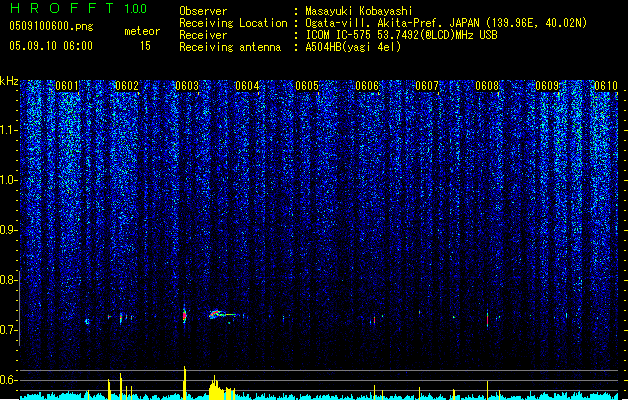Click the 0.7 kHz axis tick label

point(9,330)
